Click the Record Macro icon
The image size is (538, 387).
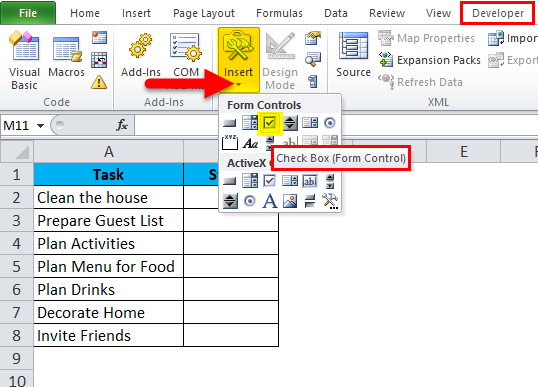click(x=99, y=37)
